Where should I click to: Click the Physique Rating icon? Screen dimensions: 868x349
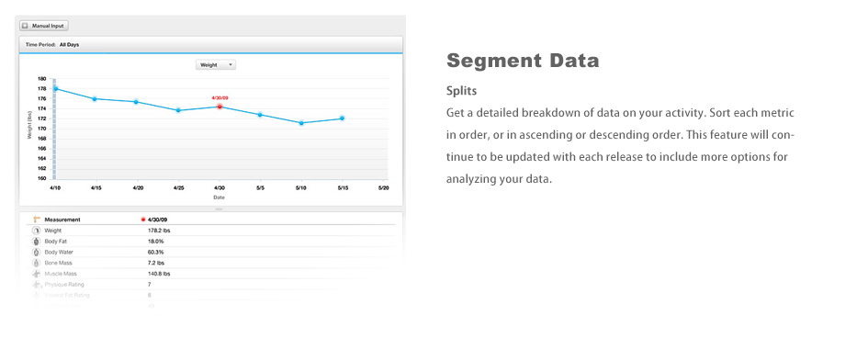click(x=36, y=285)
